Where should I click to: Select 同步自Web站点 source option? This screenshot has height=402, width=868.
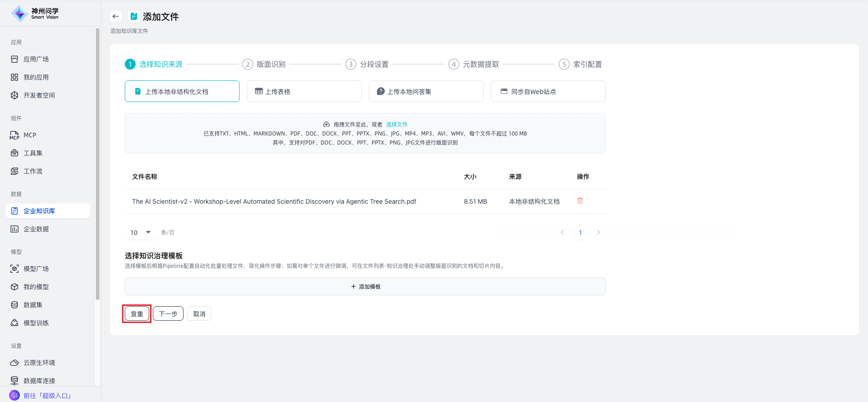pyautogui.click(x=548, y=91)
